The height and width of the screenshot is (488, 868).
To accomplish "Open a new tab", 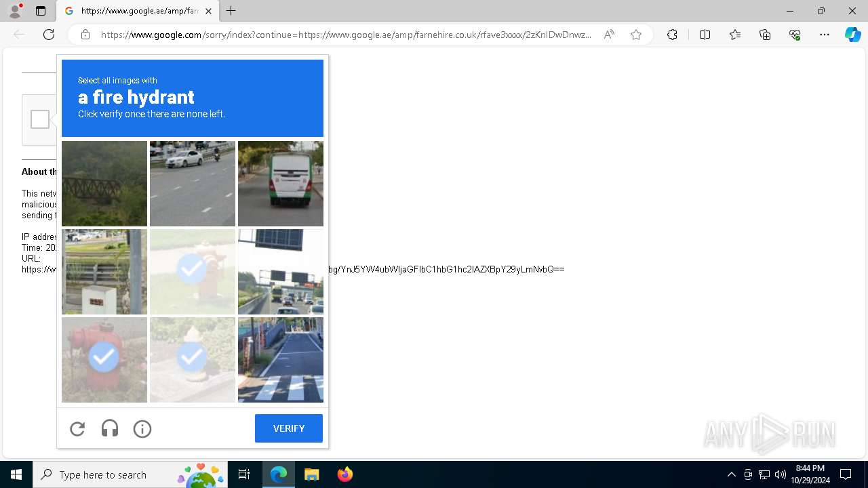I will (231, 11).
